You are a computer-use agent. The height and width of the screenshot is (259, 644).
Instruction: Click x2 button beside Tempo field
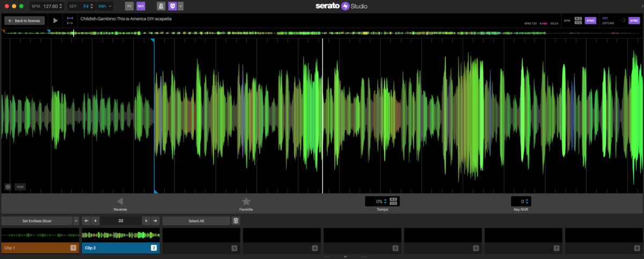tap(393, 199)
